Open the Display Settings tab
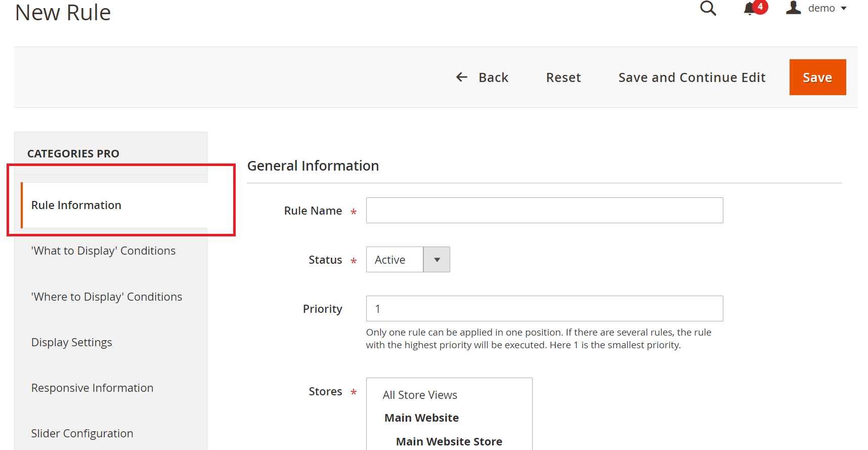 click(71, 342)
